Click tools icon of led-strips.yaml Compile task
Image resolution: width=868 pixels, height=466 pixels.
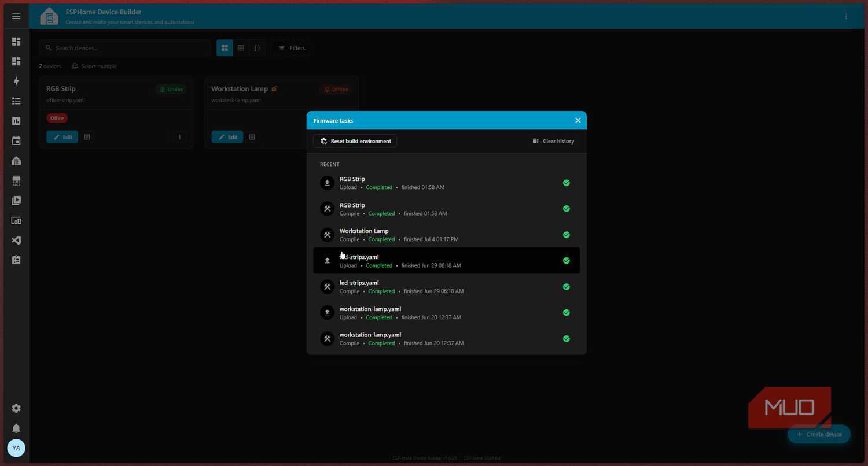tap(327, 287)
